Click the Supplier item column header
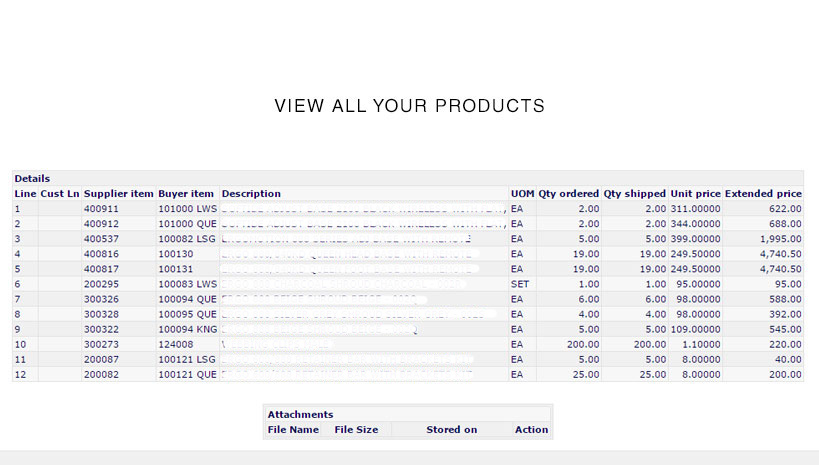 click(x=118, y=193)
